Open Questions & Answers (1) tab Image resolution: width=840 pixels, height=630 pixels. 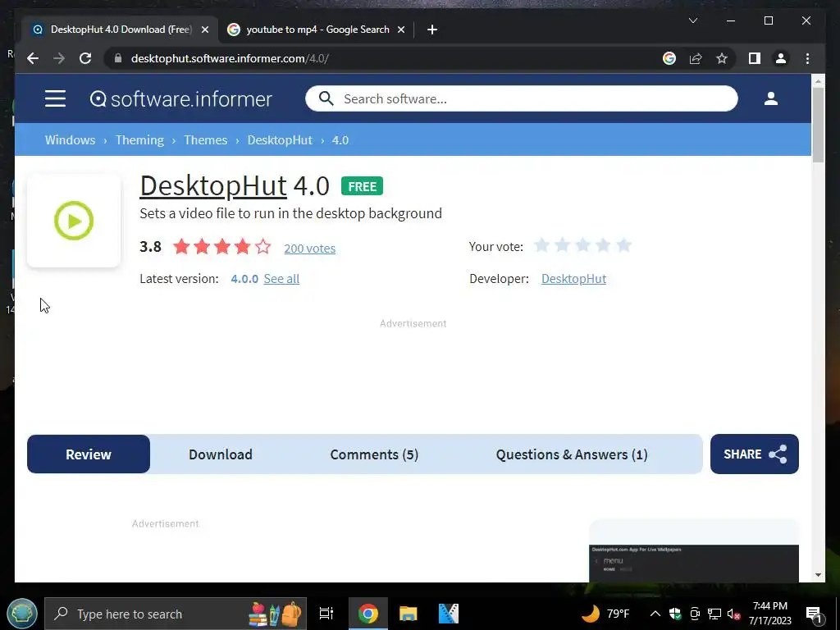click(572, 454)
